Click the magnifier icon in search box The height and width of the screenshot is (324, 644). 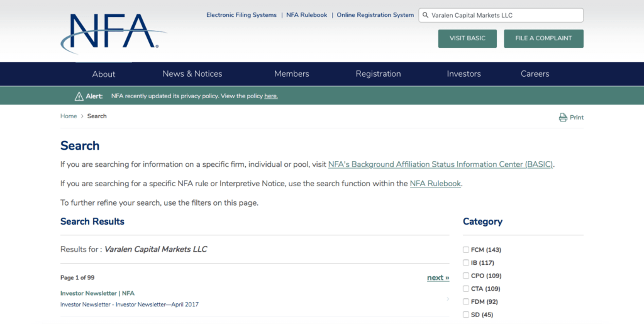pyautogui.click(x=426, y=15)
